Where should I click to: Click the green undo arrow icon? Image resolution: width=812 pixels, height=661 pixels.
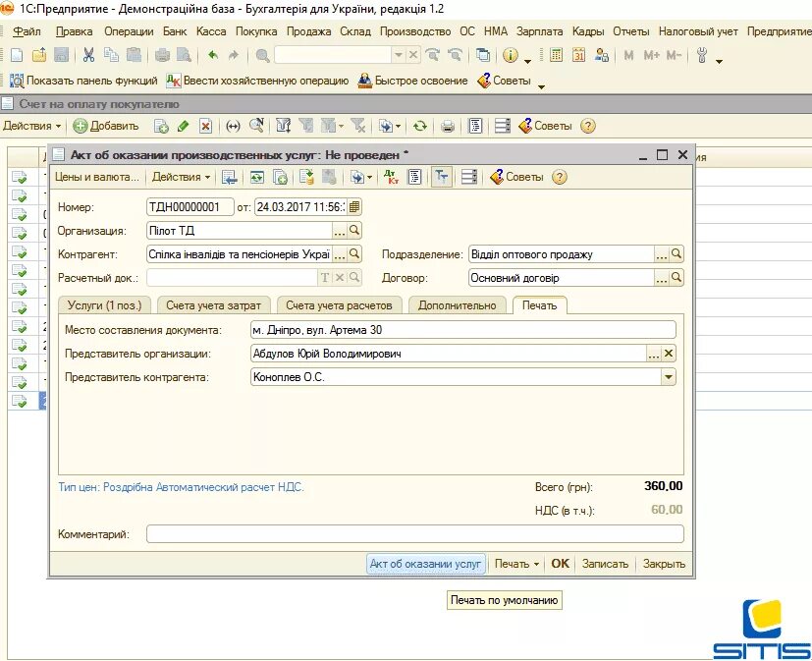212,55
